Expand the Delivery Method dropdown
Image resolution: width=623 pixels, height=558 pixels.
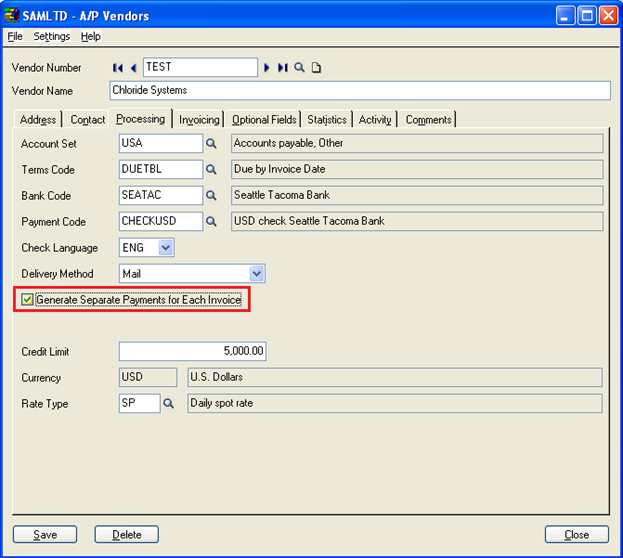257,273
